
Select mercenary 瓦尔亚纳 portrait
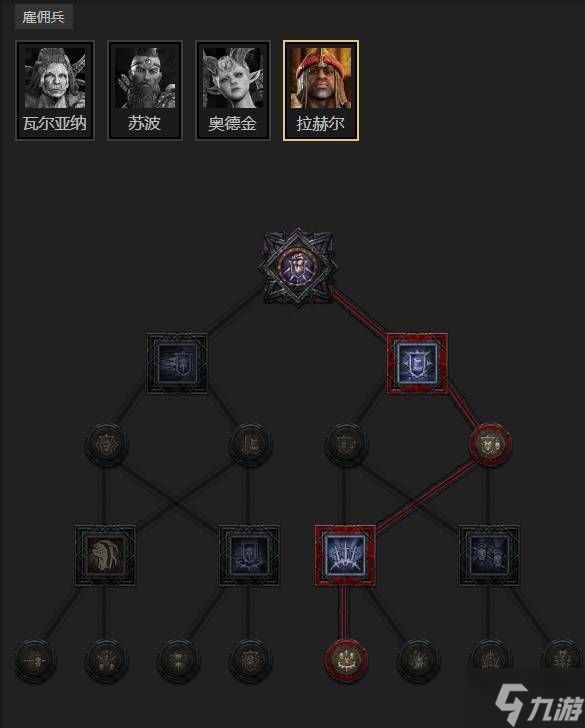[55, 90]
